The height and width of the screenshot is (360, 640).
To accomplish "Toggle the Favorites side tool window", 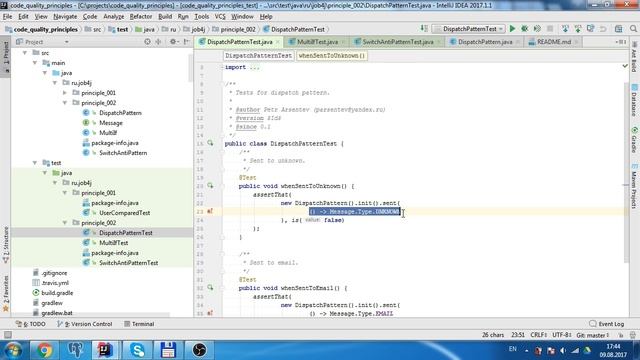I will click(x=5, y=293).
